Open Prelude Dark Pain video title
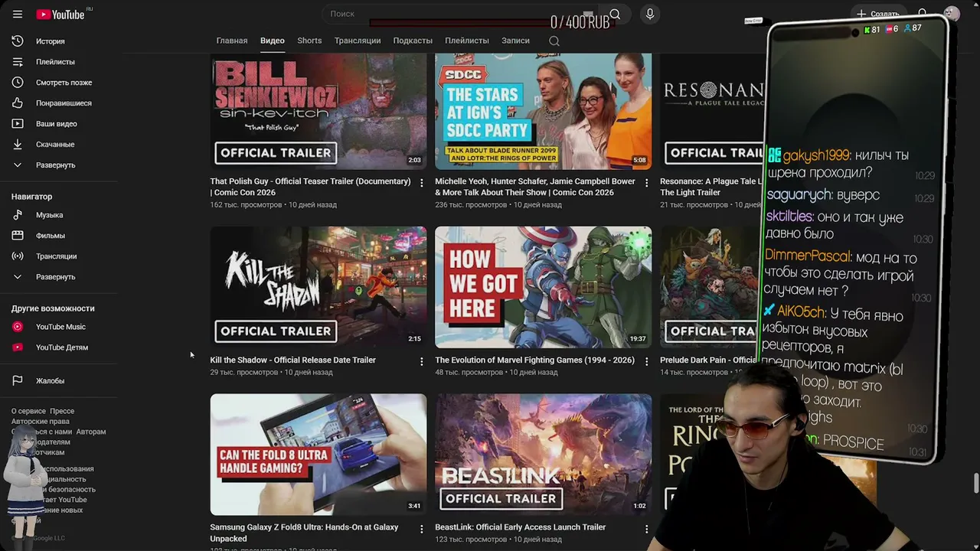The image size is (980, 551). [x=708, y=360]
